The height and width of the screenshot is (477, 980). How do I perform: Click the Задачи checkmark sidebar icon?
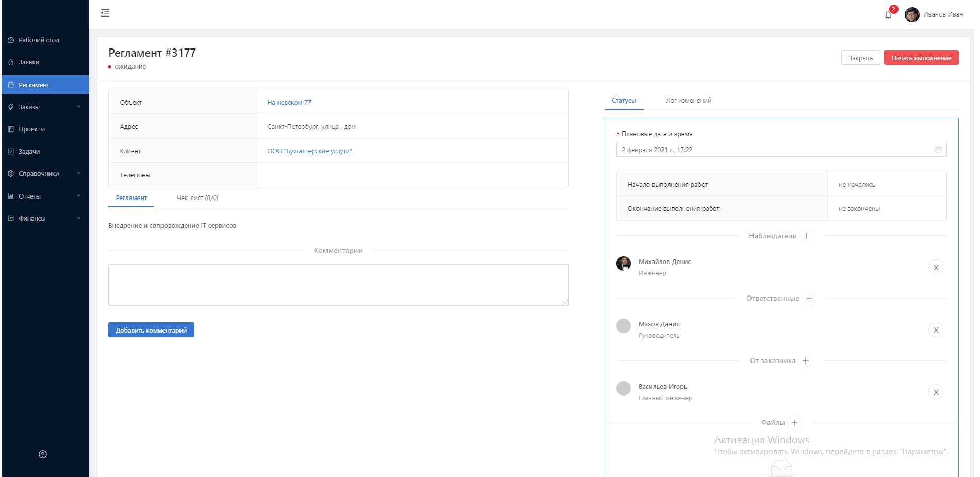pos(11,151)
